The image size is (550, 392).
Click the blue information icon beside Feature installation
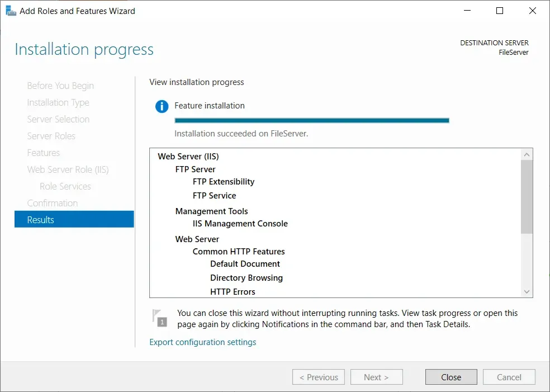[162, 106]
